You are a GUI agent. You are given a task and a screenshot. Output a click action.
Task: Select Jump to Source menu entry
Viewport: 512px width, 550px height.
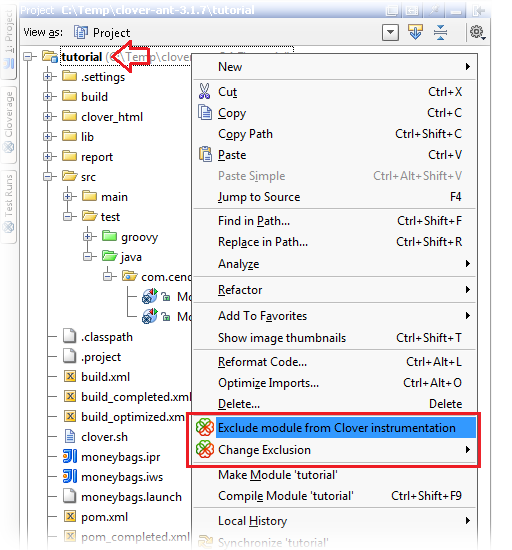point(335,197)
